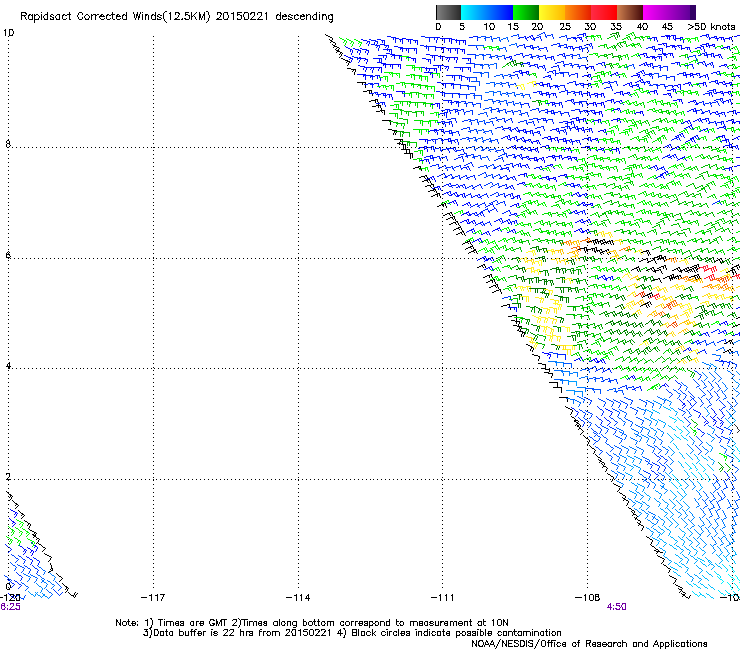Click the 'NOAA/NESDIS/Office of Research and Applications' credit
Viewport: 740px width, 650px height.
click(x=589, y=644)
